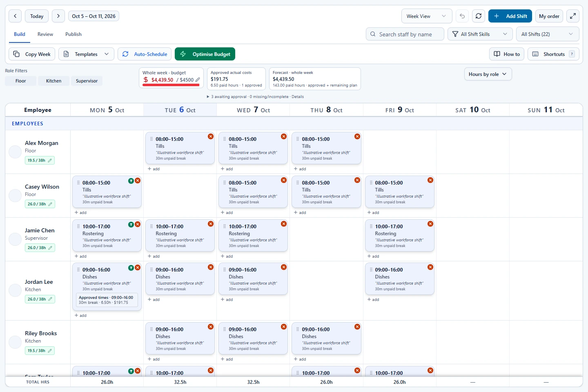Remove Riley Brooks' Thursday Dishes shift
This screenshot has height=392, width=588.
[x=357, y=327]
